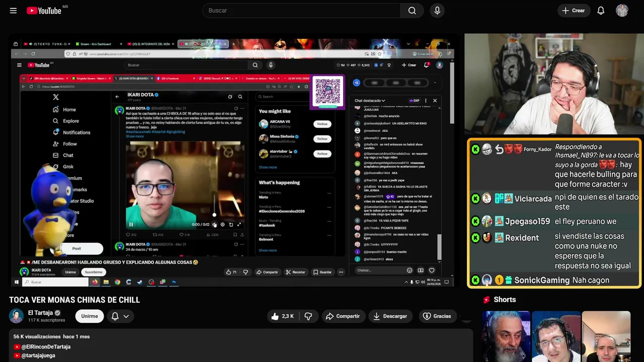This screenshot has height=362, width=644.
Task: Click Explore in the X sidebar
Action: tap(66, 121)
